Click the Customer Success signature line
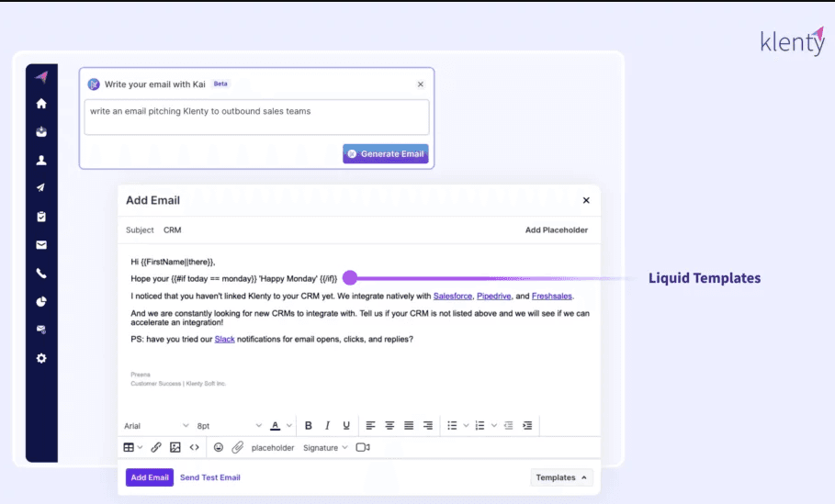This screenshot has height=504, width=835. pos(178,384)
